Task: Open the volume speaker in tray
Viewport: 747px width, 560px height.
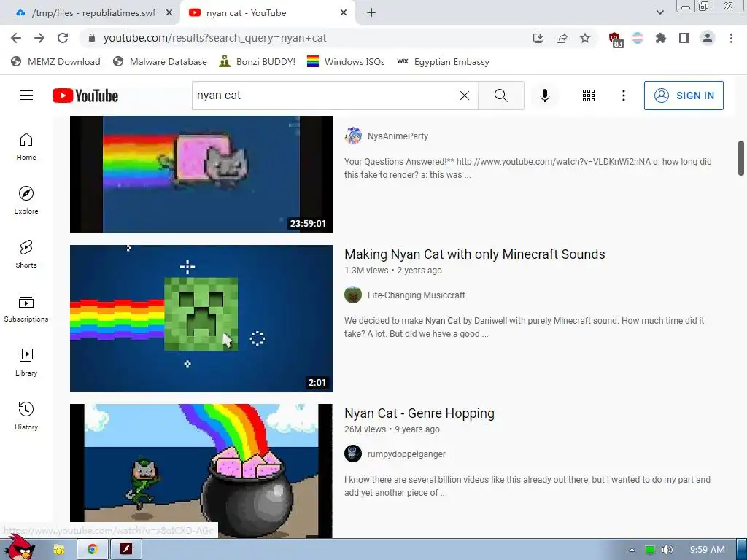Action: tap(667, 550)
